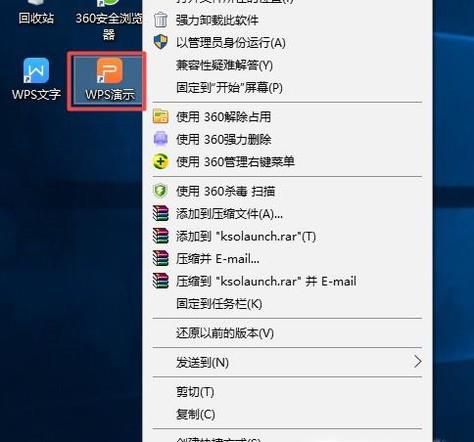Select 添加到压缩文件(A)... menu entry
474x442 pixels.
[x=287, y=214]
